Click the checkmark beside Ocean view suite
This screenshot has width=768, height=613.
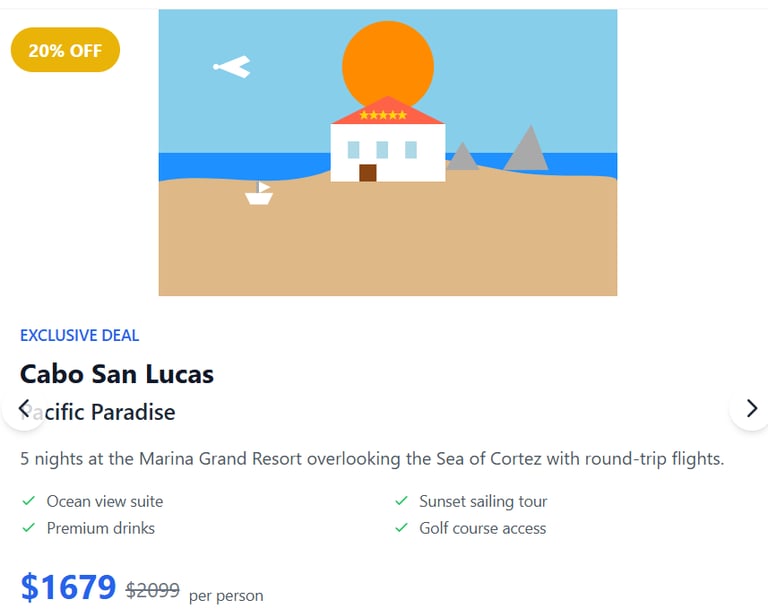pyautogui.click(x=27, y=501)
